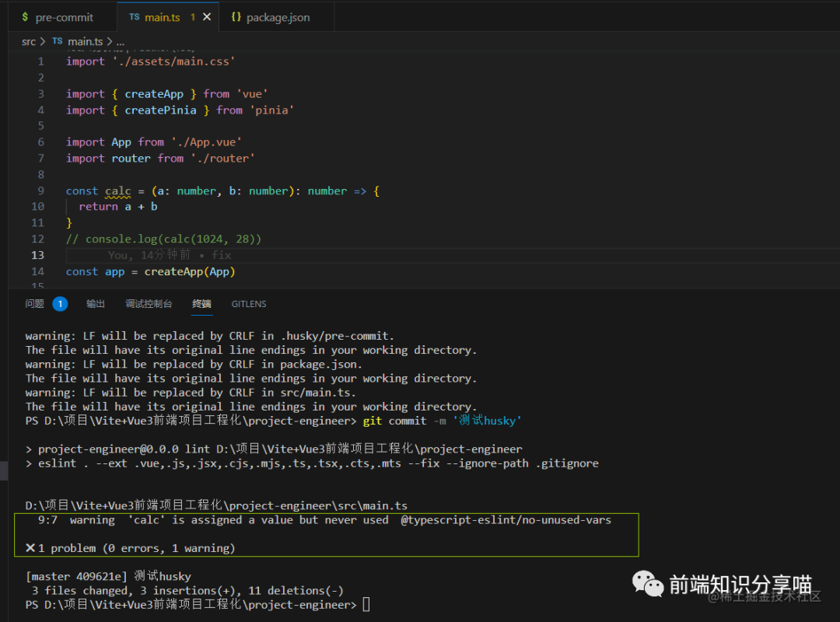Image resolution: width=840 pixels, height=622 pixels.
Task: Click the createPinia import on line 4
Action: pyautogui.click(x=160, y=110)
